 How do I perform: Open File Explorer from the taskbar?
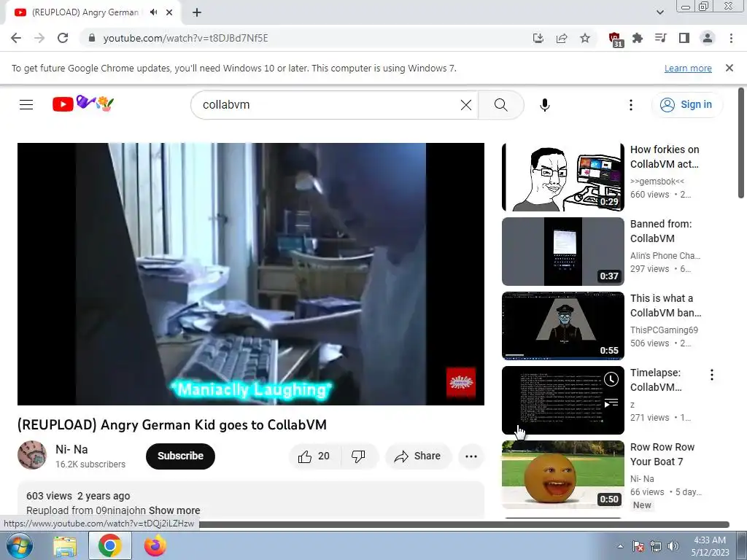[65, 545]
